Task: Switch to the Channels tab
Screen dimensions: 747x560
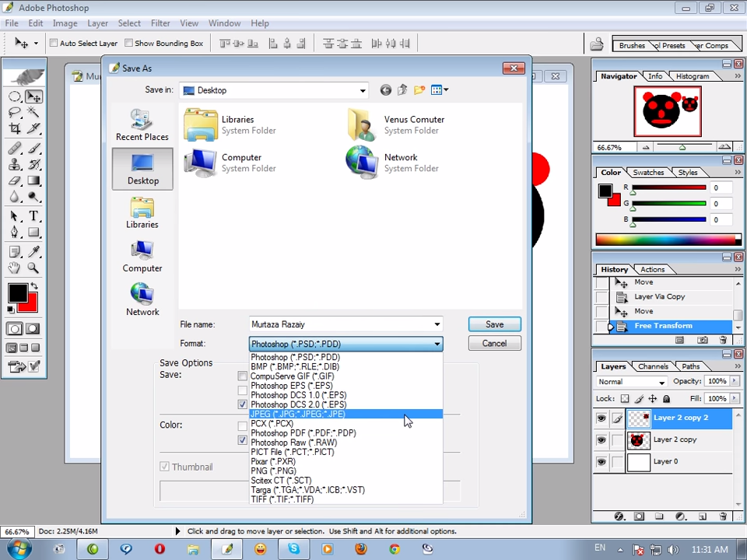Action: point(653,366)
